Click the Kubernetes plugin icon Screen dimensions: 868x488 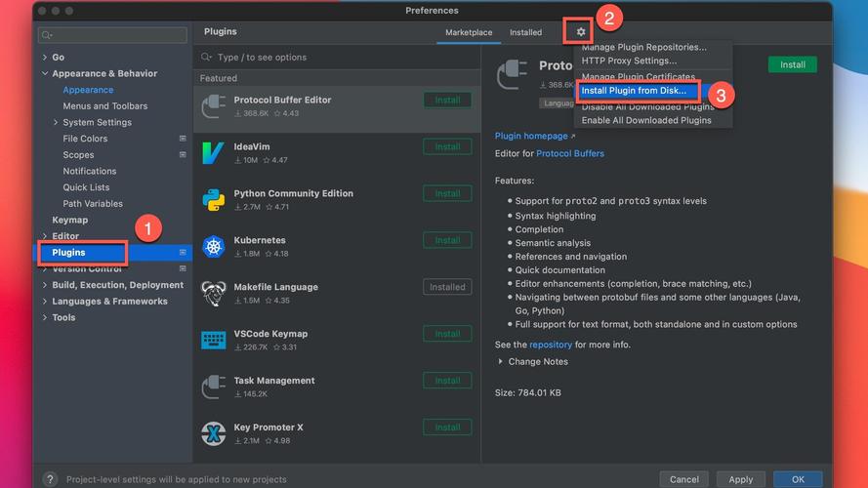click(x=213, y=247)
